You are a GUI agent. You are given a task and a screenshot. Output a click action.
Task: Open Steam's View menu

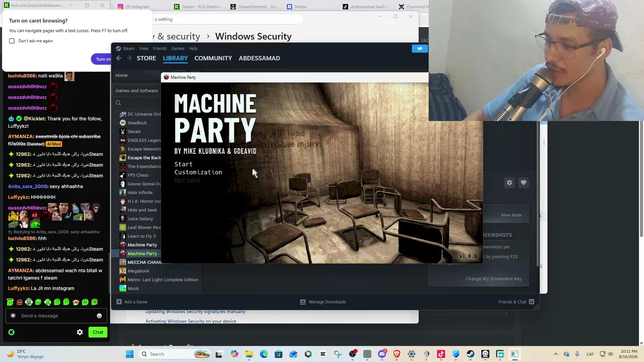[x=144, y=48]
